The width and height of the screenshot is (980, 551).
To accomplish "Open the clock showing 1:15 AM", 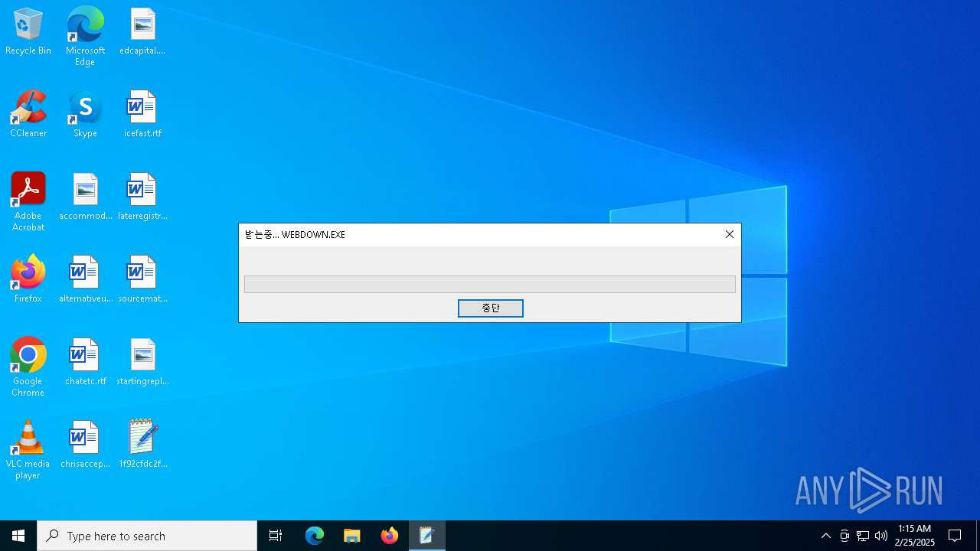I will pyautogui.click(x=914, y=536).
